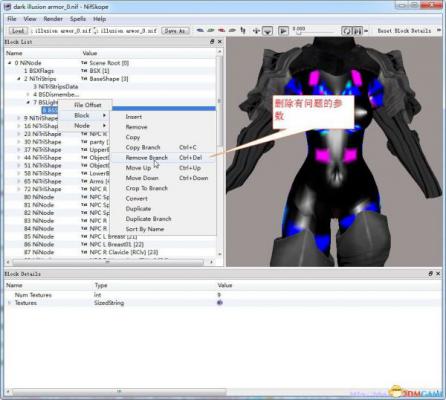
Task: Collapse the 0 NiNode tree item
Action: (10, 63)
